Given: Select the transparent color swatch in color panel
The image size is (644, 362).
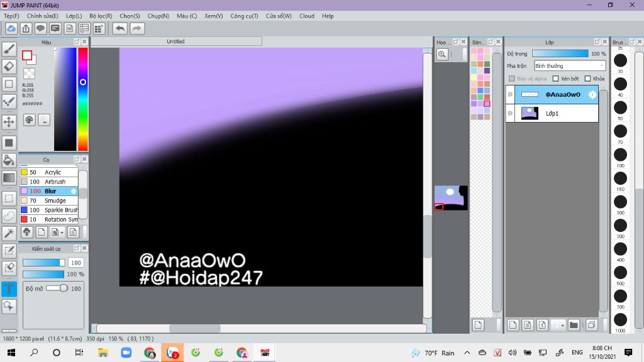Looking at the screenshot, I should click(x=29, y=74).
